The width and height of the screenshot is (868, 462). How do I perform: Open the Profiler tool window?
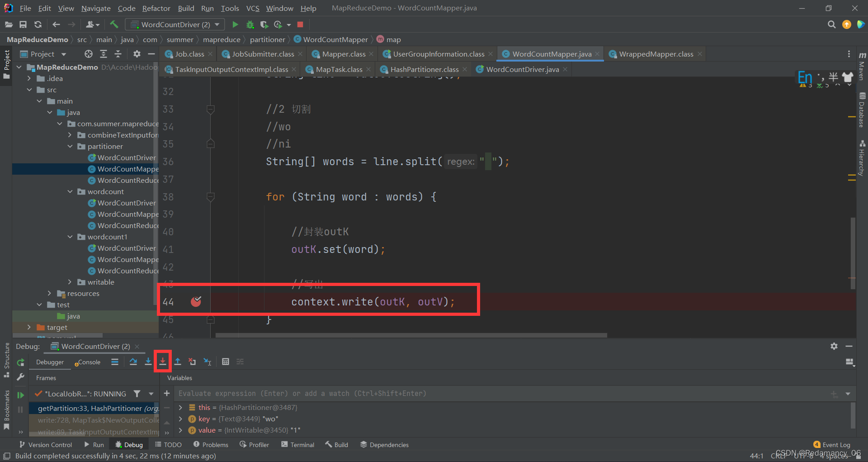tap(254, 445)
